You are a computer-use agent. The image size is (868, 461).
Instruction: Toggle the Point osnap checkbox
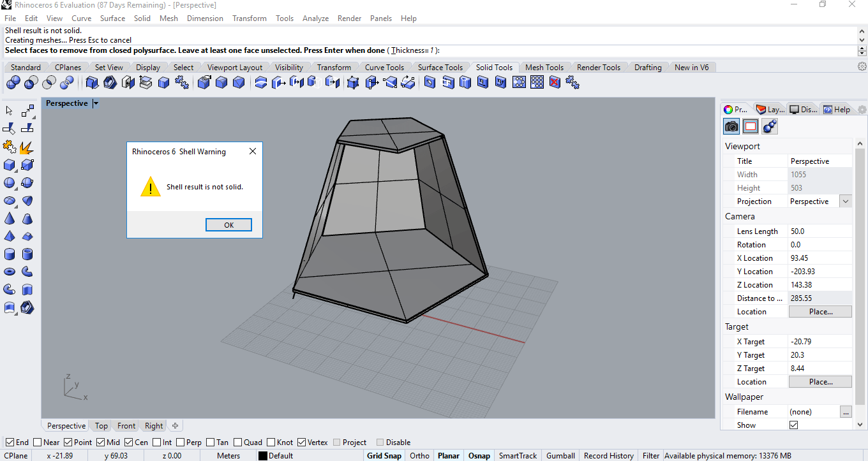pos(68,442)
